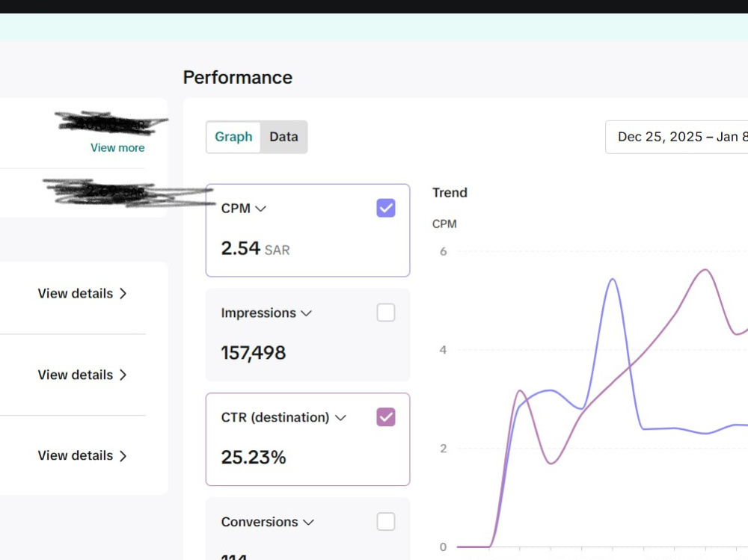
Task: Click the Performance heading
Action: pos(238,77)
